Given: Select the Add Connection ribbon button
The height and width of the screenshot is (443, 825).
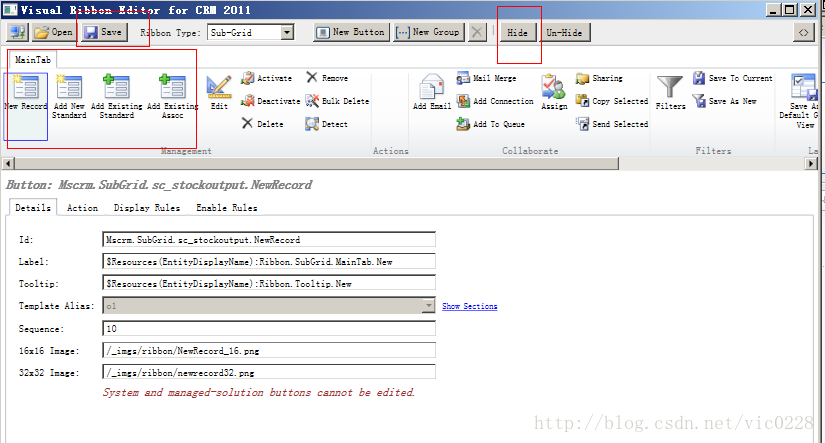Looking at the screenshot, I should click(x=495, y=101).
